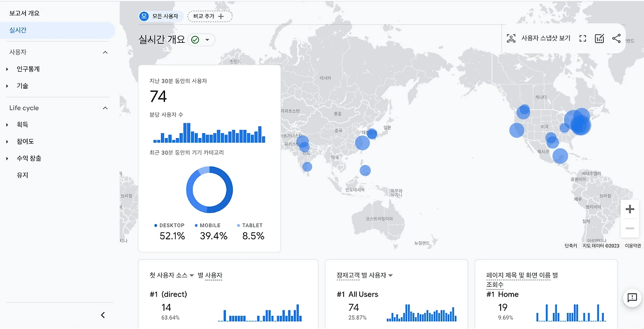
Task: Select 실시간 in the sidebar
Action: (57, 30)
